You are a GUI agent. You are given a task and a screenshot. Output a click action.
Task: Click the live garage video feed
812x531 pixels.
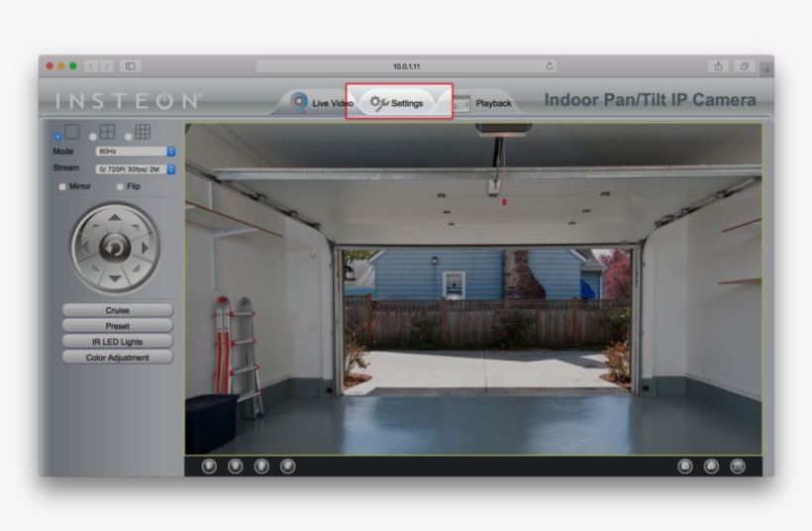coord(473,289)
